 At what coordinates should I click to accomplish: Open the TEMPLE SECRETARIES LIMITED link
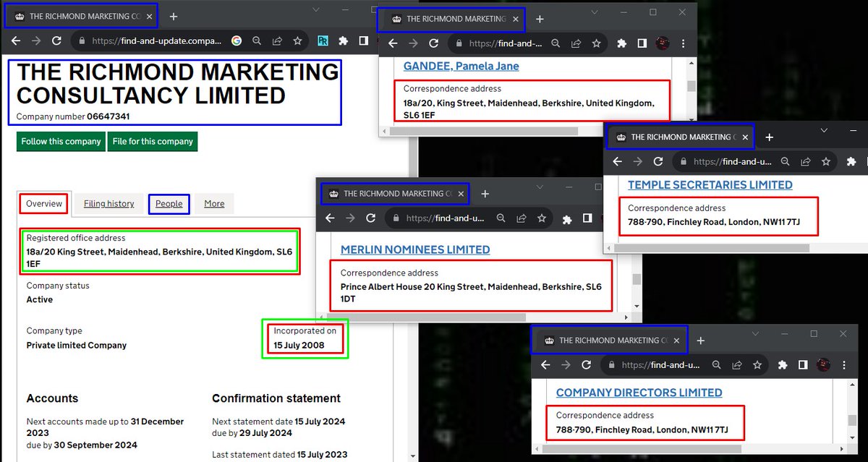(710, 185)
